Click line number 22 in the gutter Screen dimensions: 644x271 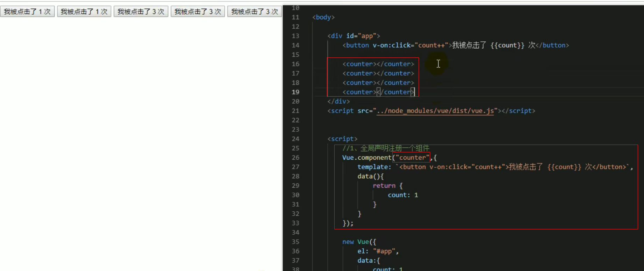295,120
